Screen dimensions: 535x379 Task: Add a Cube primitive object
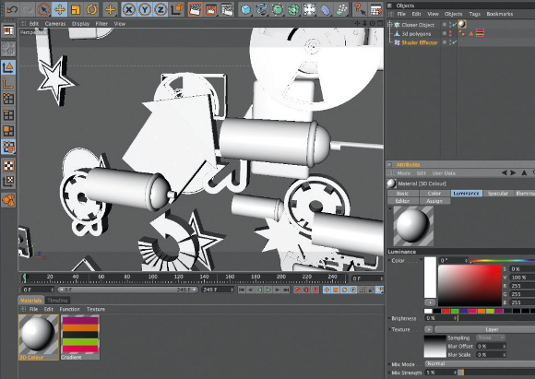click(245, 9)
